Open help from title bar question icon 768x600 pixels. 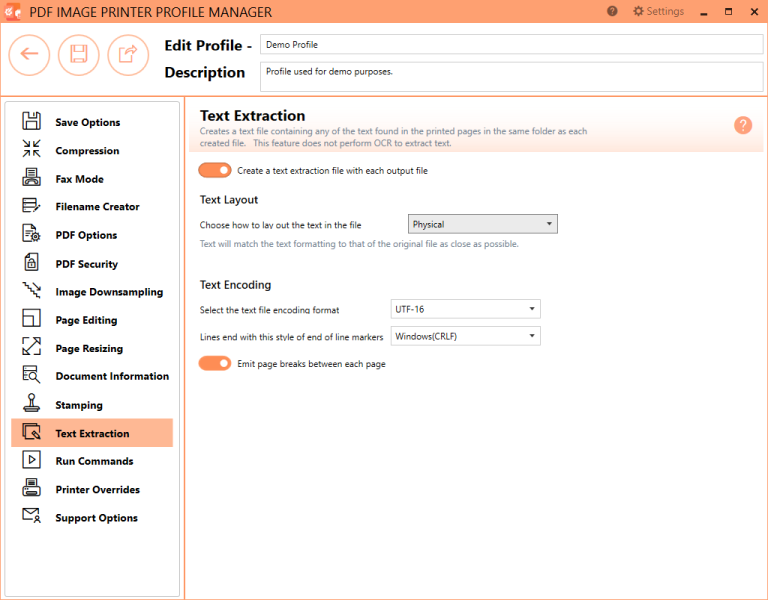[x=612, y=11]
